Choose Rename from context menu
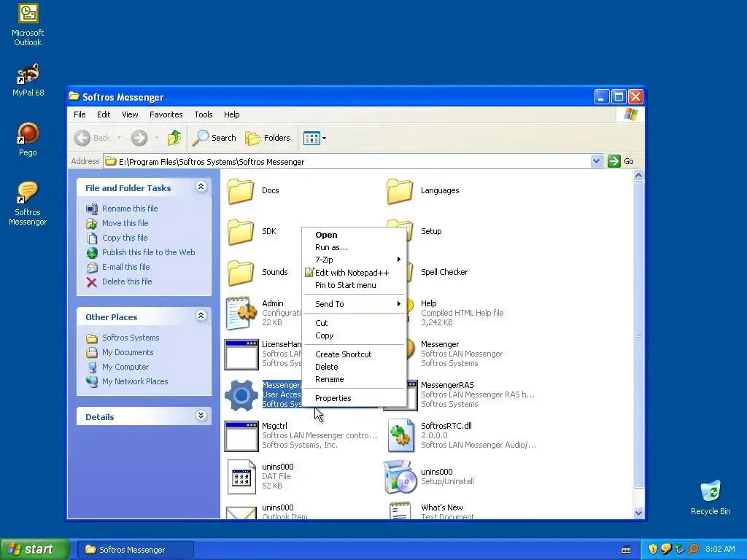This screenshot has height=560, width=747. (x=354, y=379)
